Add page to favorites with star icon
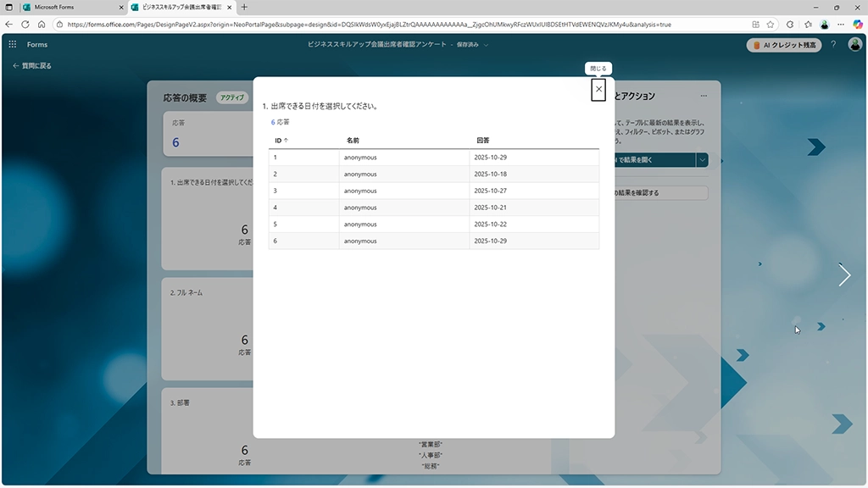 771,25
